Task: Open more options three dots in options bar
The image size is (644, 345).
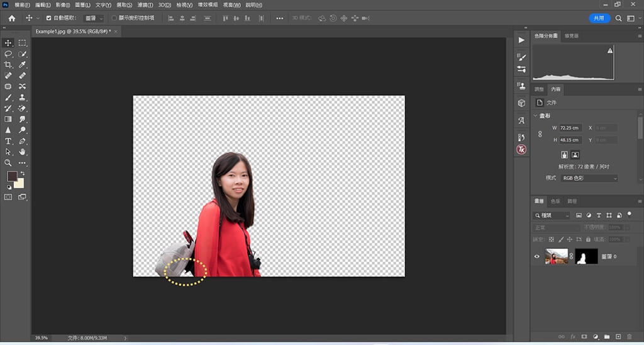Action: [x=279, y=18]
